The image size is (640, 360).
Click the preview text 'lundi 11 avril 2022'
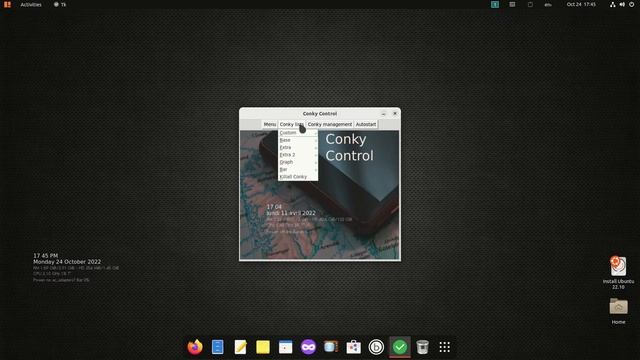[291, 213]
